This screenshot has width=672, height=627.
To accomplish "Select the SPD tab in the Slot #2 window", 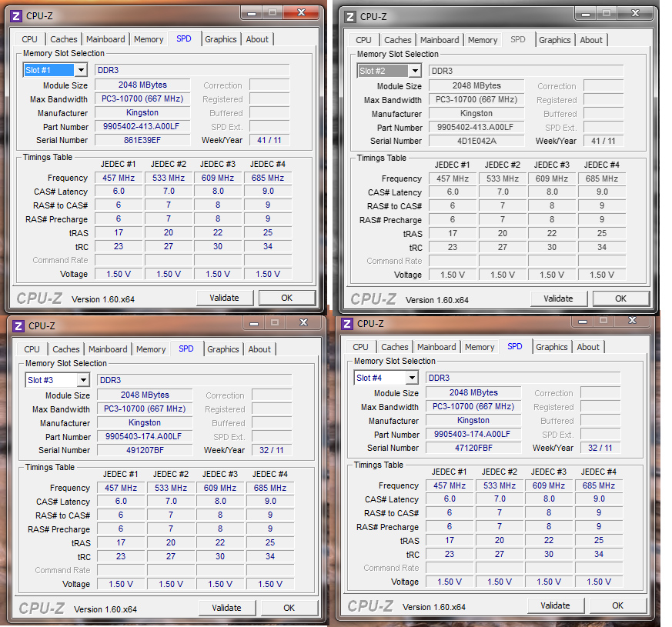I will pyautogui.click(x=518, y=39).
